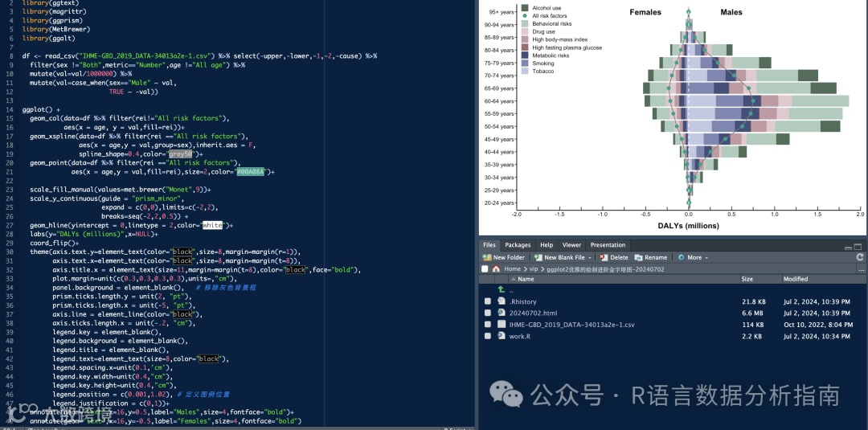868x430 pixels.
Task: Click the Oct 10, 2022, 8:04 PM date
Action: [x=817, y=325]
